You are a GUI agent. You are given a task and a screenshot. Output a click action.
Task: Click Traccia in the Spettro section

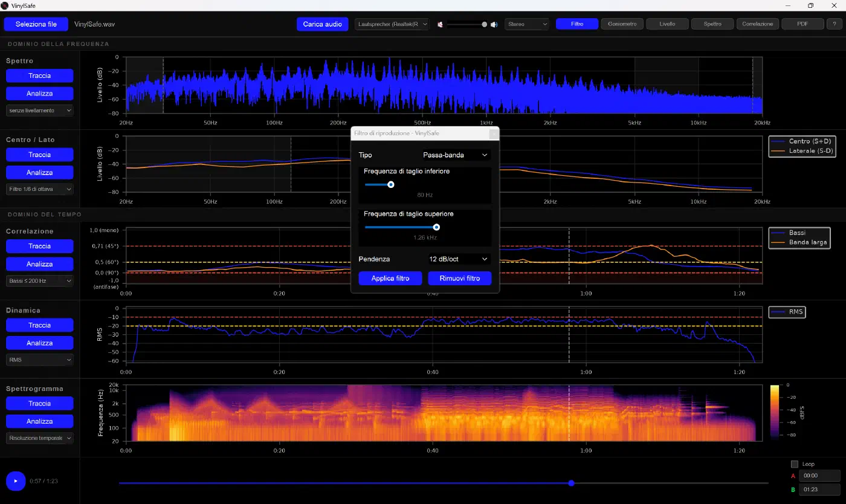40,76
